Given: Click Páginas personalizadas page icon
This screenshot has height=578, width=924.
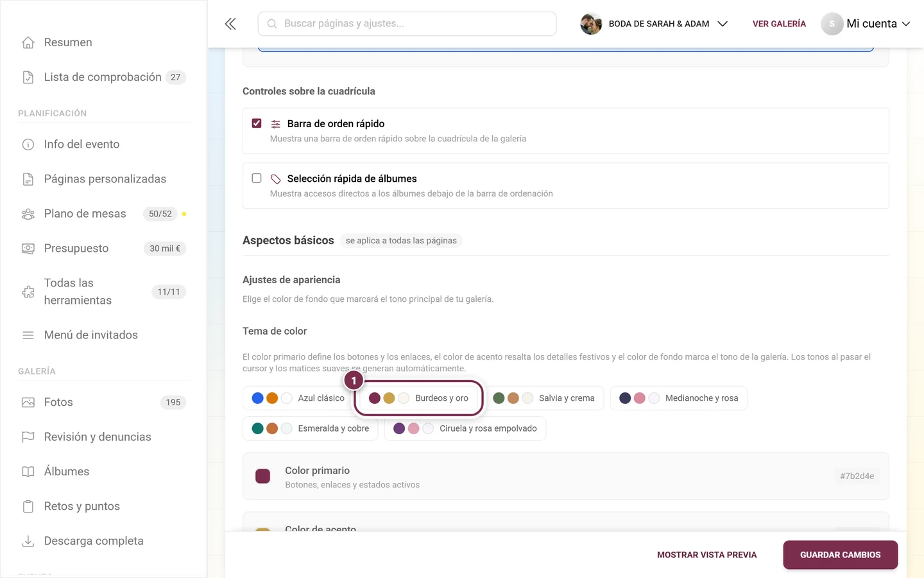Looking at the screenshot, I should click(x=28, y=179).
